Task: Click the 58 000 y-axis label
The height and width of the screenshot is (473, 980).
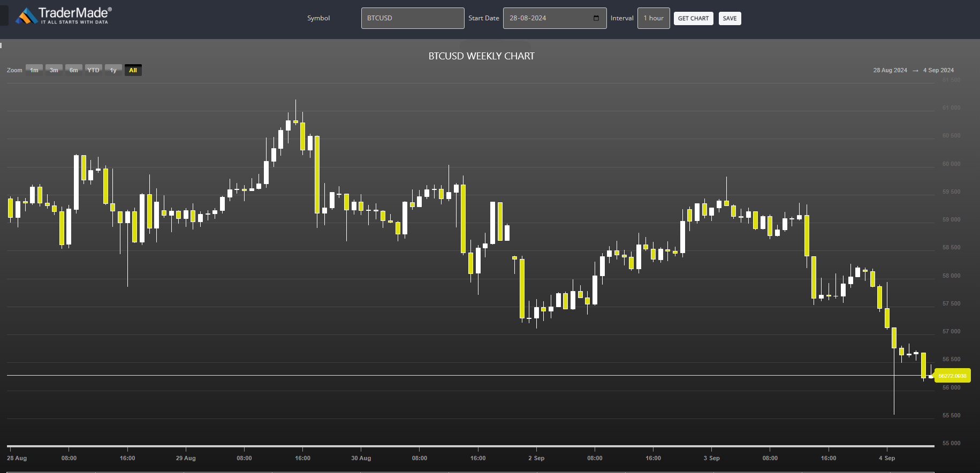Action: pos(951,276)
